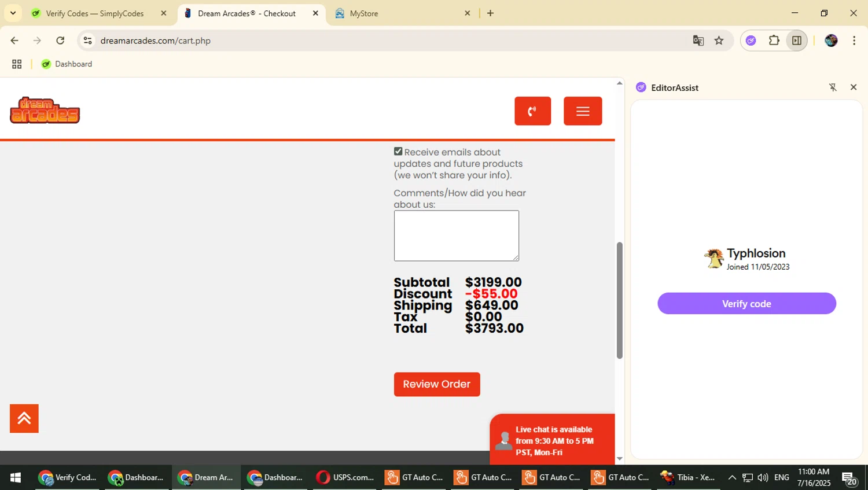Click the vertical scrollbar thumb
The image size is (868, 490).
(x=619, y=300)
